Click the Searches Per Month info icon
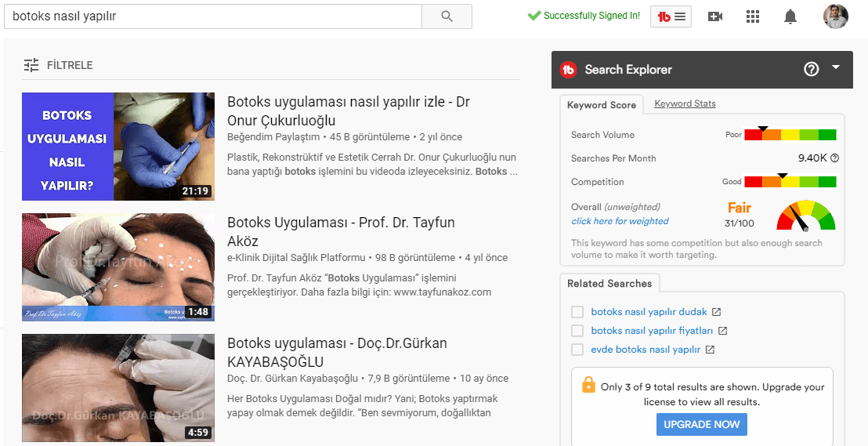Screen dimensions: 868x446 pos(834,158)
